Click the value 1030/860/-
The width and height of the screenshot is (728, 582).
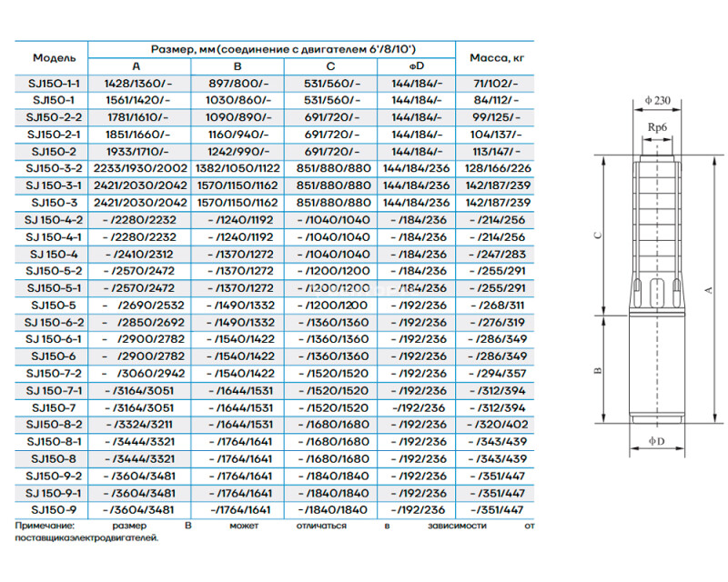click(x=238, y=100)
